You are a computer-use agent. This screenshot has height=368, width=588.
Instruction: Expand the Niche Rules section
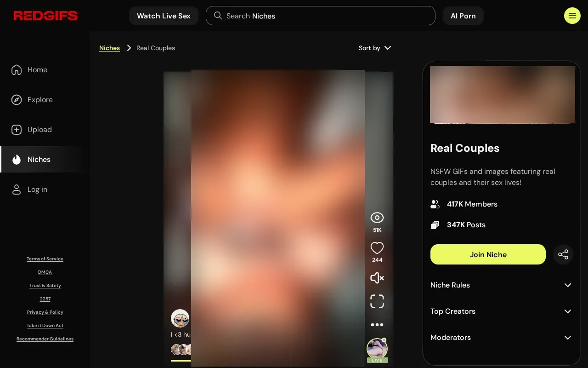pyautogui.click(x=502, y=285)
